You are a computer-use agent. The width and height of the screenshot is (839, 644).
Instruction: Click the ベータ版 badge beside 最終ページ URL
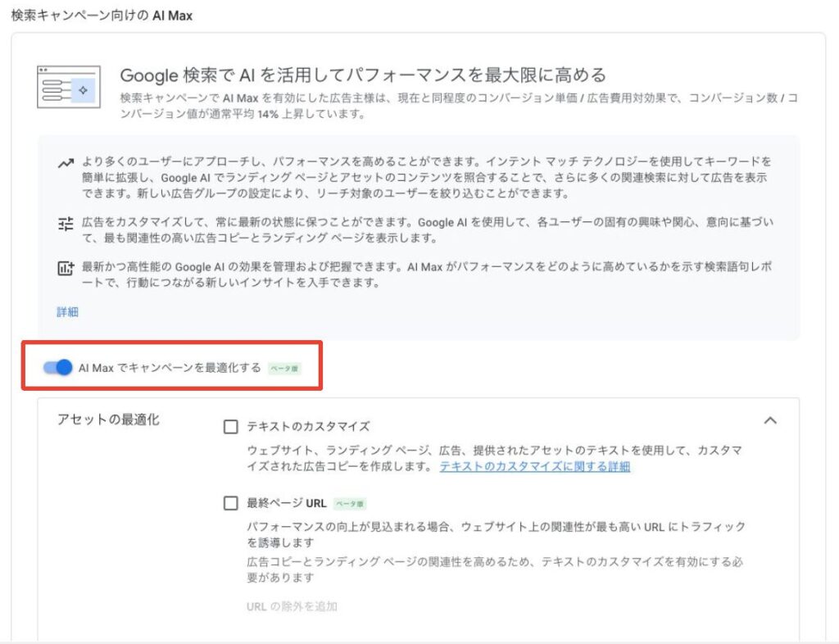pos(350,504)
